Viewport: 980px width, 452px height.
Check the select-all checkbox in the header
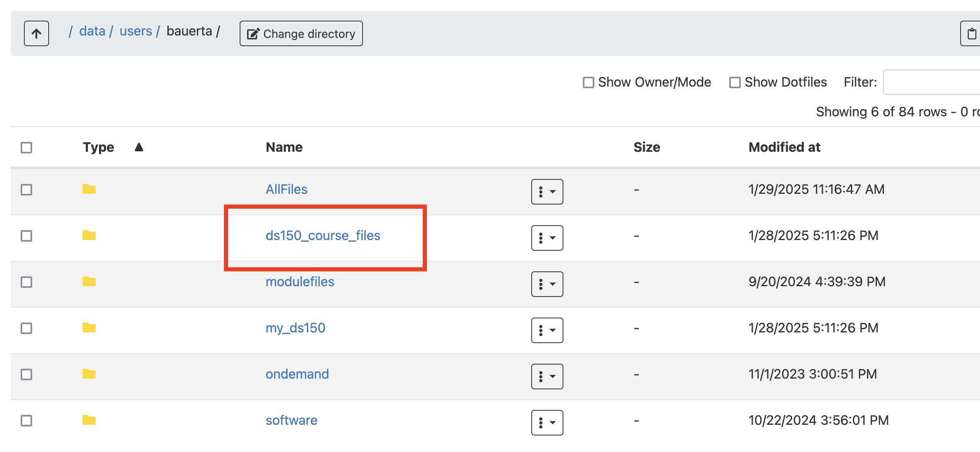pyautogui.click(x=26, y=147)
